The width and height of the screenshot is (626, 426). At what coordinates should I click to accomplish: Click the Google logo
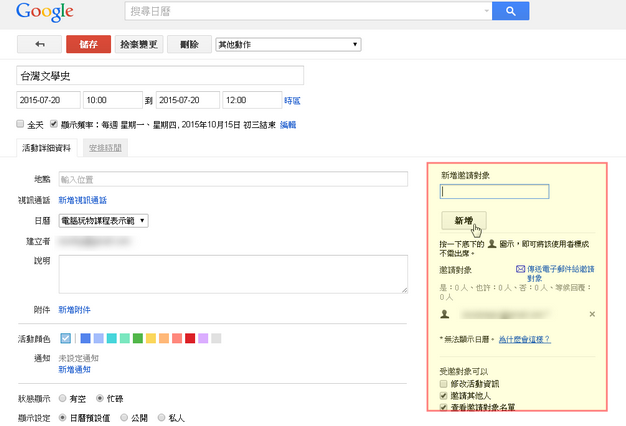pyautogui.click(x=45, y=14)
